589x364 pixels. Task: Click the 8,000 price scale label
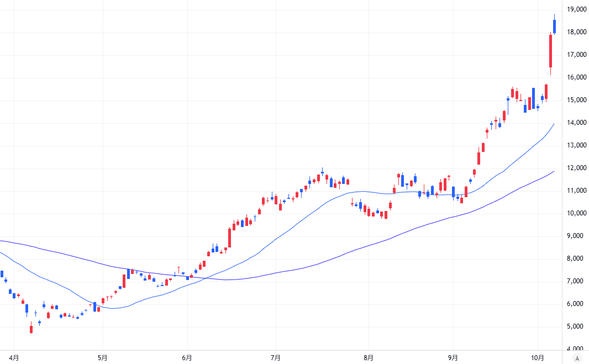(576, 259)
